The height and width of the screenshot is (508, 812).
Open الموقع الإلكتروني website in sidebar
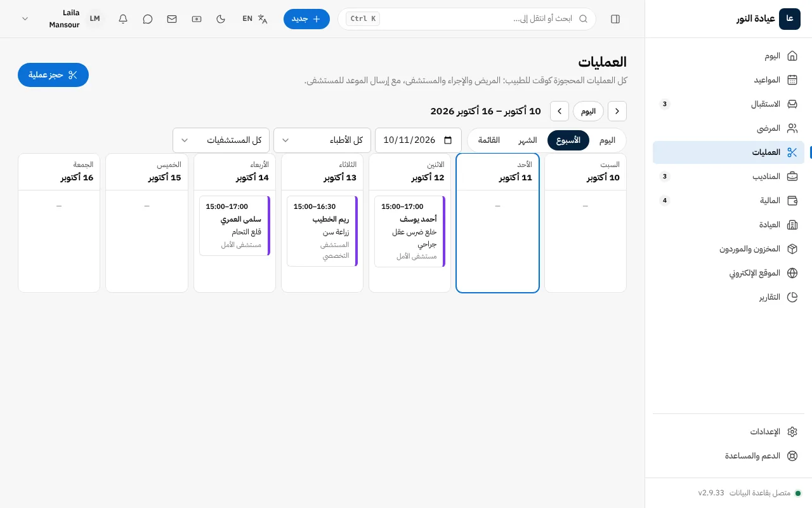pyautogui.click(x=728, y=273)
